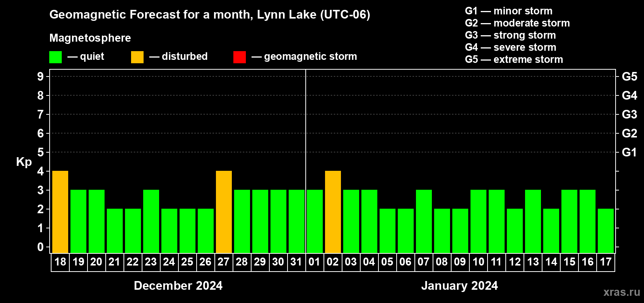Click the 'G1 — minor storm' legend line
Viewport: 644px width, 303px height.
tap(509, 11)
